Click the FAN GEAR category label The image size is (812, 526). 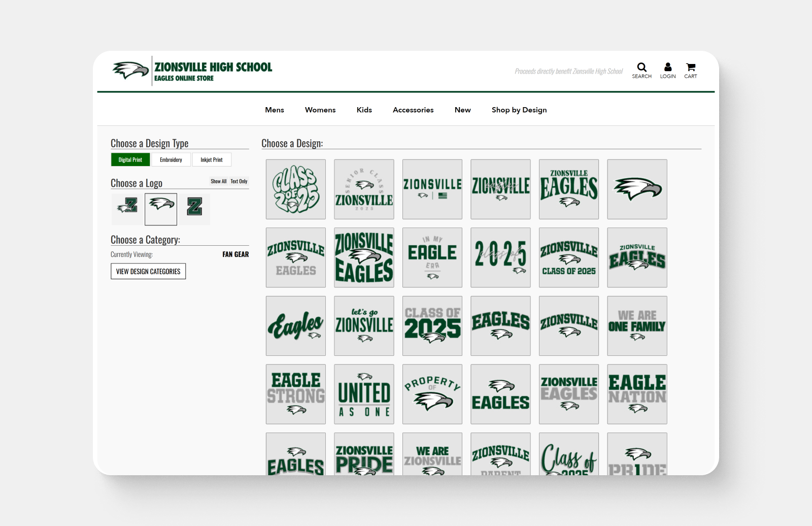click(235, 254)
